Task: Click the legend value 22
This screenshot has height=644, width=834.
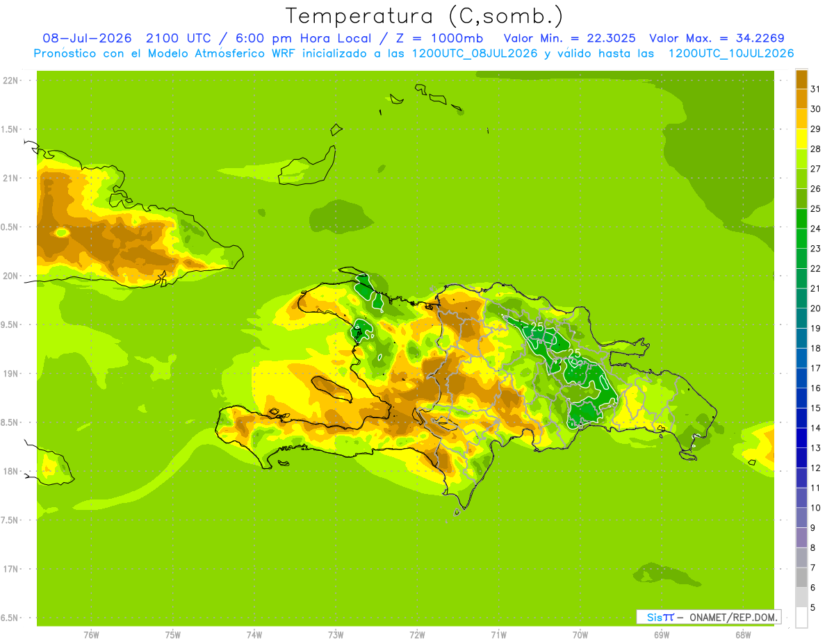Action: (x=815, y=269)
